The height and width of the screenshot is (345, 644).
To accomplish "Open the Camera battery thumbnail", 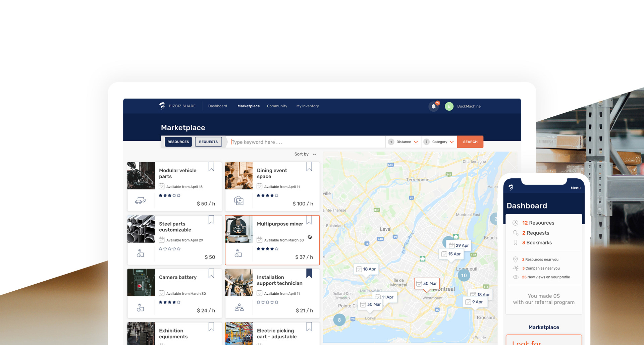I will [141, 282].
